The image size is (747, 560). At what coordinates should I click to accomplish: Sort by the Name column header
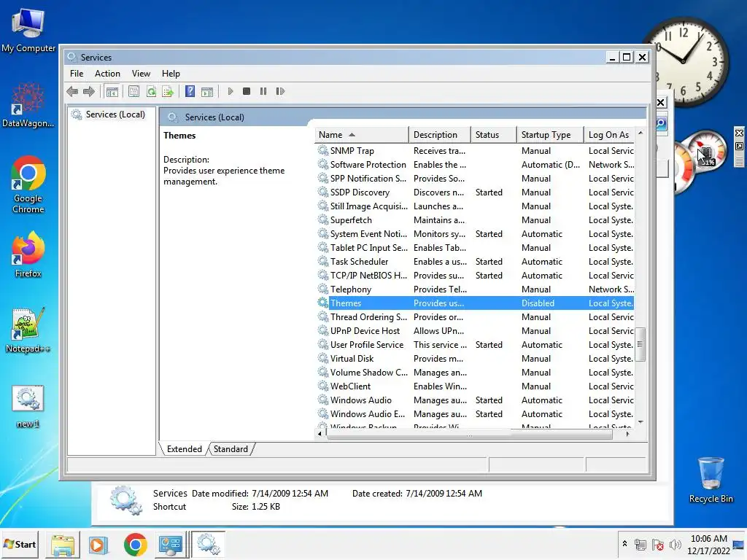361,135
